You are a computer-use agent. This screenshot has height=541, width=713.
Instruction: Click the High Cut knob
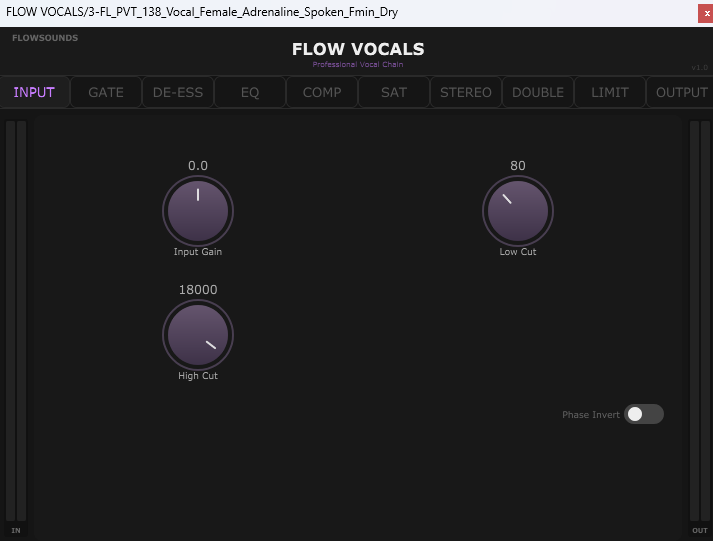tap(198, 335)
